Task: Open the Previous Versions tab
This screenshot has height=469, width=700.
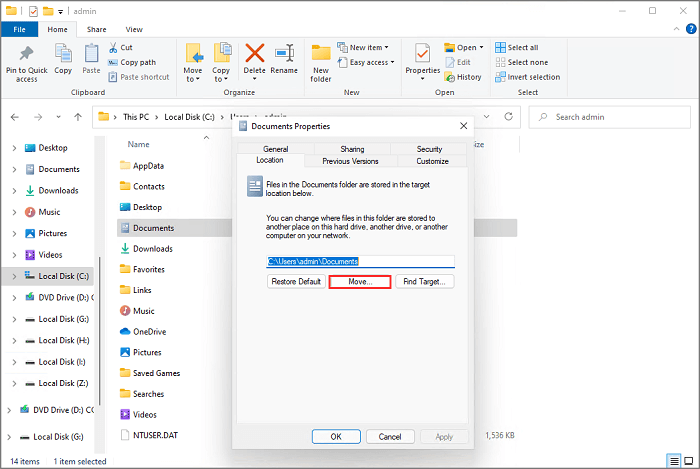Action: pos(350,161)
